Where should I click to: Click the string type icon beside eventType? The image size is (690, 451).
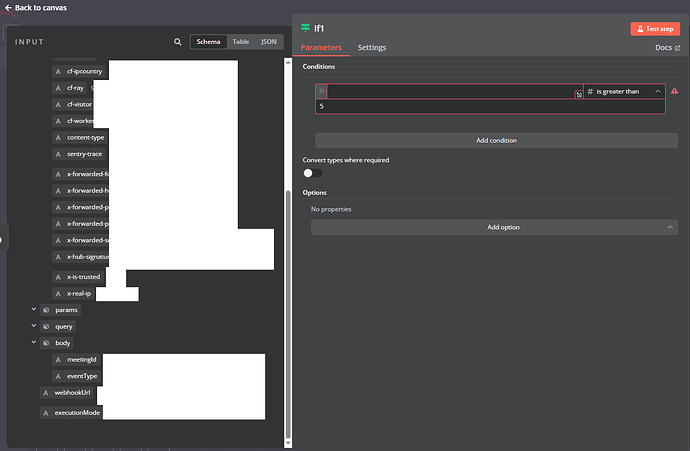[x=58, y=376]
